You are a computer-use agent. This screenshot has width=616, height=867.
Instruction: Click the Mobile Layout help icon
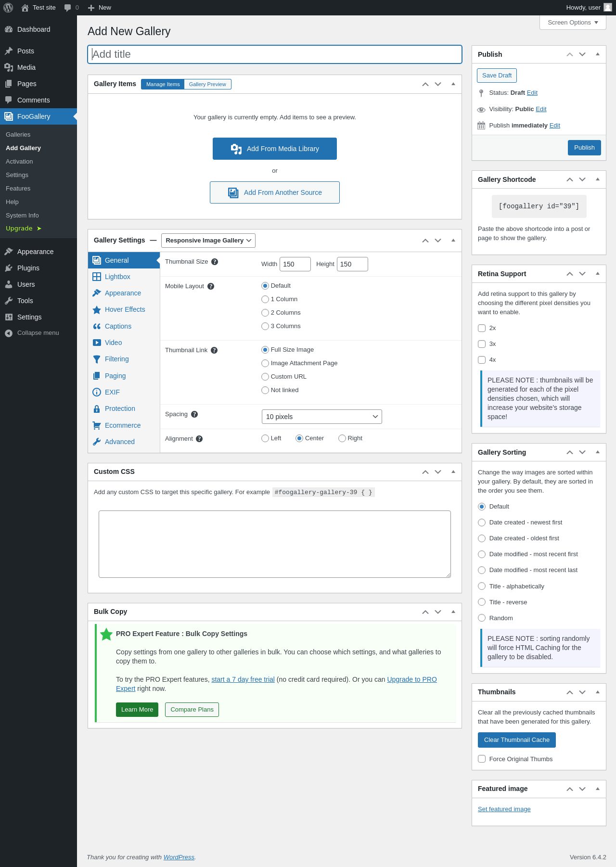click(211, 286)
